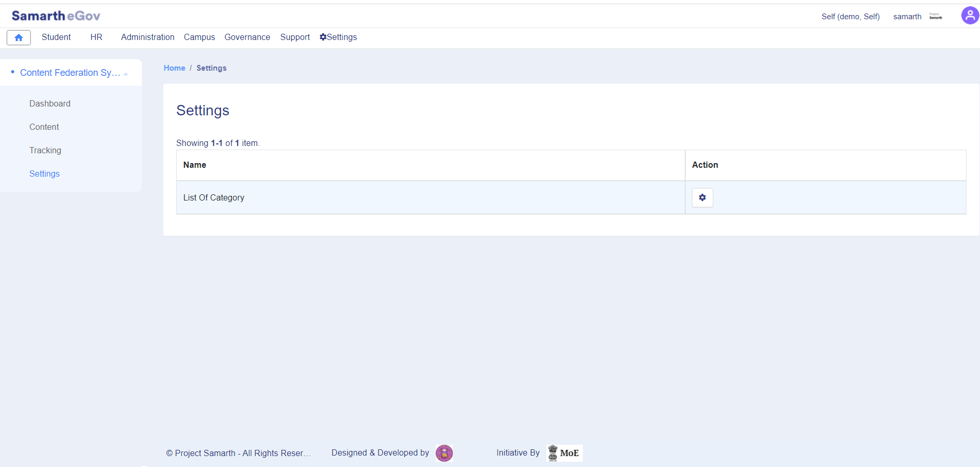The width and height of the screenshot is (980, 467).
Task: Click the home icon button
Action: pyautogui.click(x=19, y=37)
